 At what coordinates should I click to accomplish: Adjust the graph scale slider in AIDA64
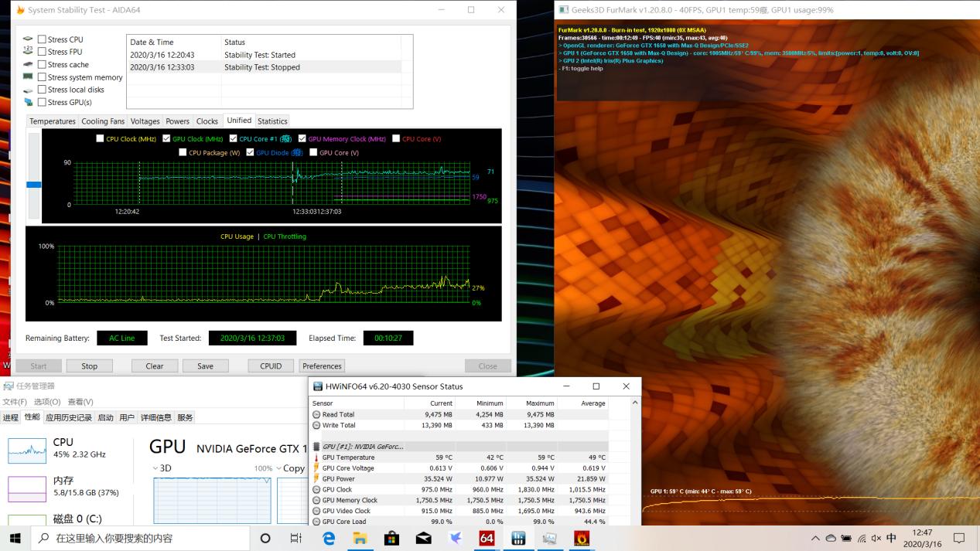coord(34,185)
